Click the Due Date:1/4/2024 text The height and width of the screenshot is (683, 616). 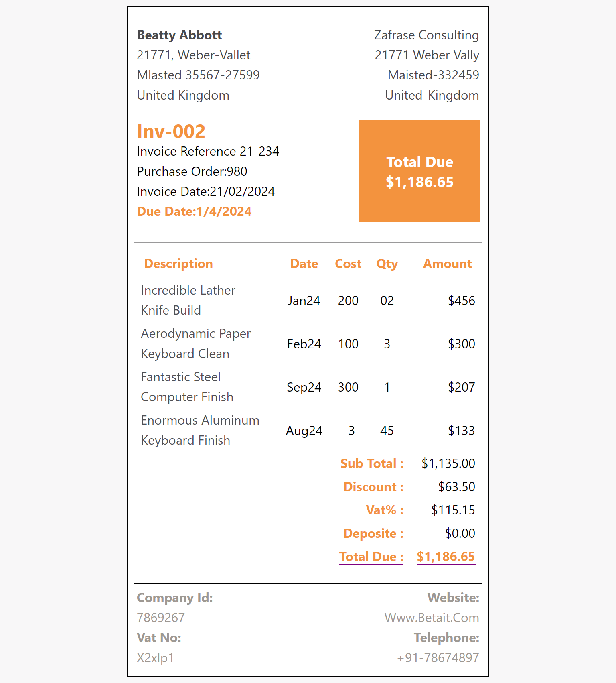(194, 211)
